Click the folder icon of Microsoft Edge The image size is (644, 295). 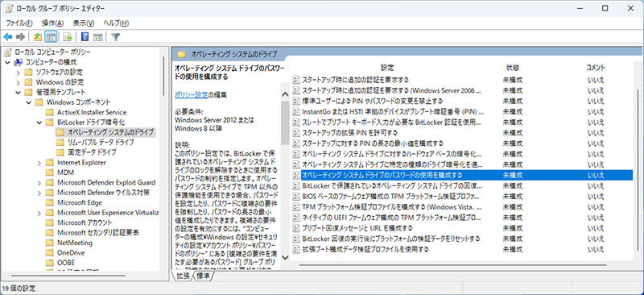50,202
